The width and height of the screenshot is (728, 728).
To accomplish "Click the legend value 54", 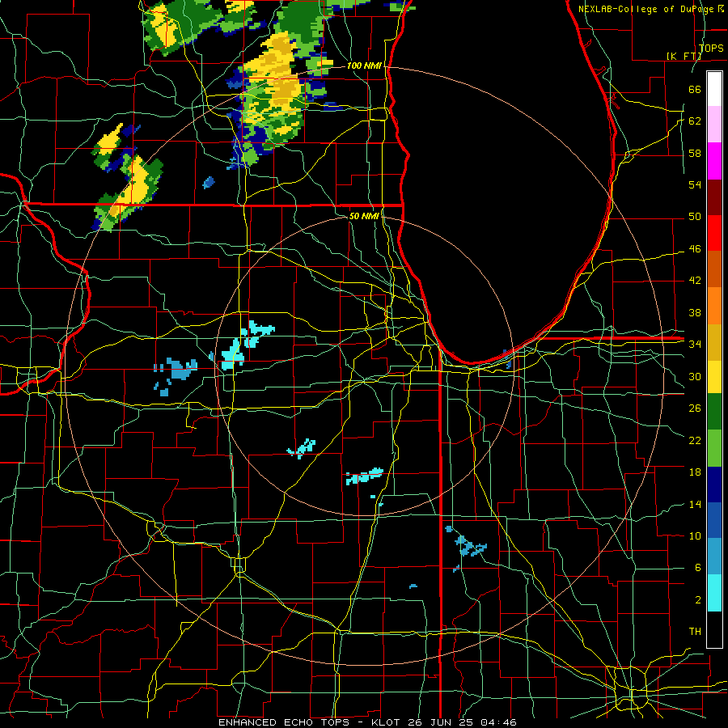I will point(695,184).
